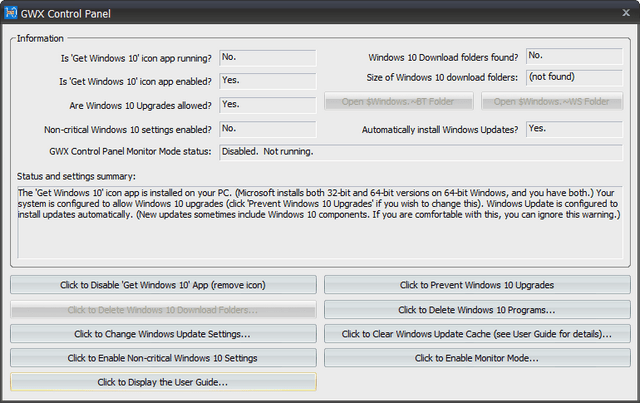Click the greyed-out Delete Windows 10 Download Folders button
The image size is (640, 403).
click(163, 310)
